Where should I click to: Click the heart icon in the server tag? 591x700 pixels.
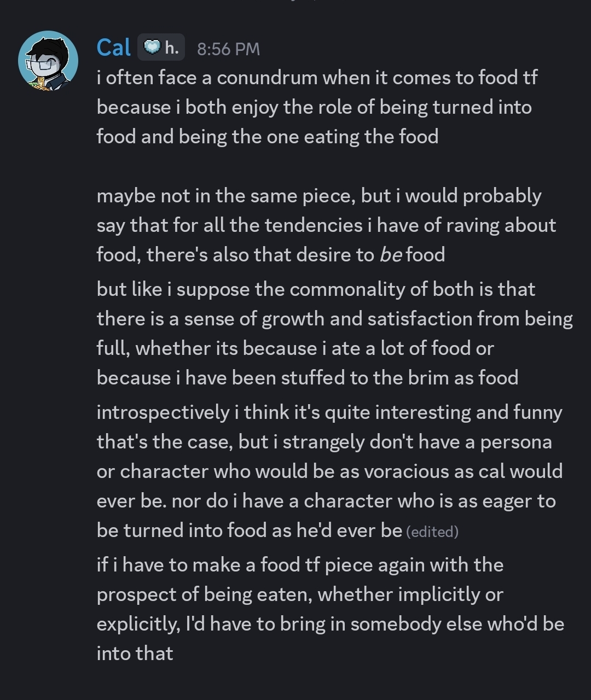coord(152,48)
